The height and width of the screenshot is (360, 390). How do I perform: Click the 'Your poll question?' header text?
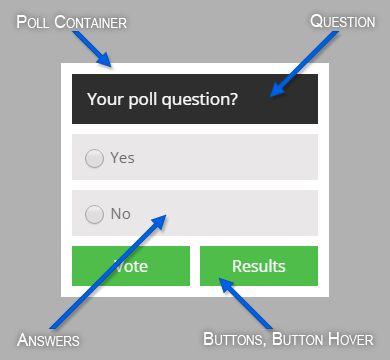coord(163,99)
